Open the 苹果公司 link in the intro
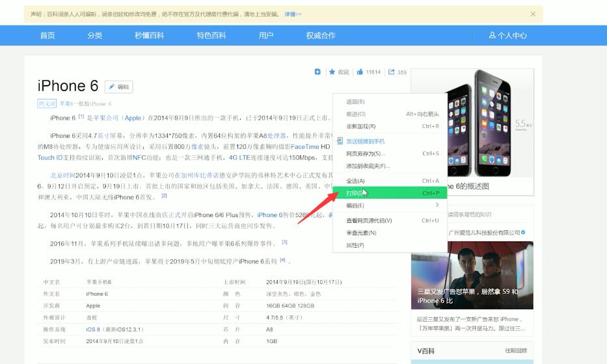 (106, 118)
